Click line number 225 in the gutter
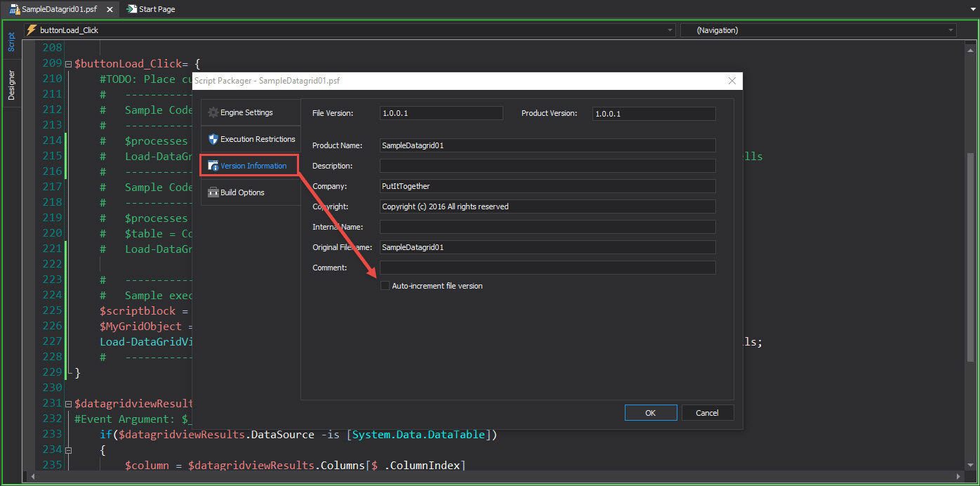The height and width of the screenshot is (486, 980). click(x=52, y=311)
